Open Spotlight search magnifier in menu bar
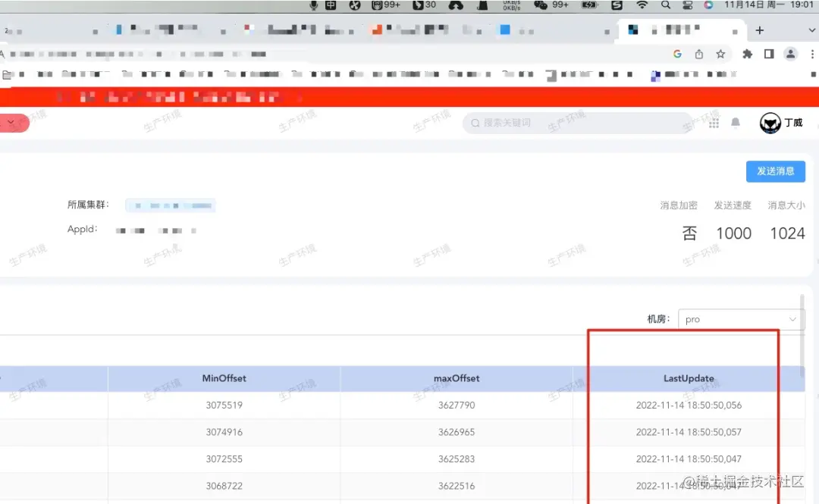This screenshot has height=504, width=819. pos(666,5)
